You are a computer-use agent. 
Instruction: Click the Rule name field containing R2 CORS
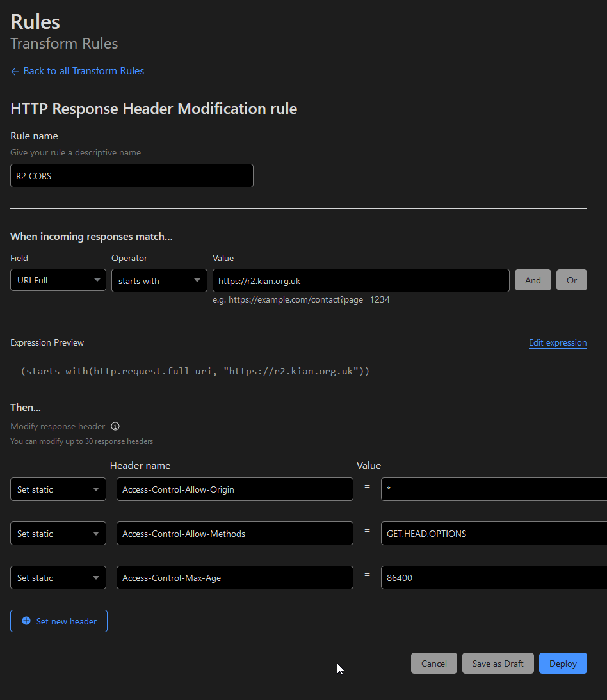click(x=132, y=176)
